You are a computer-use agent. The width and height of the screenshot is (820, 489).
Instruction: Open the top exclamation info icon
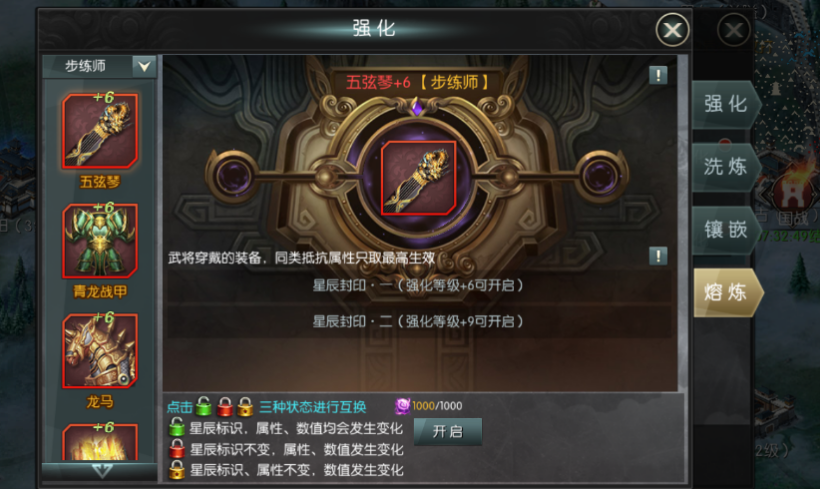(x=658, y=75)
